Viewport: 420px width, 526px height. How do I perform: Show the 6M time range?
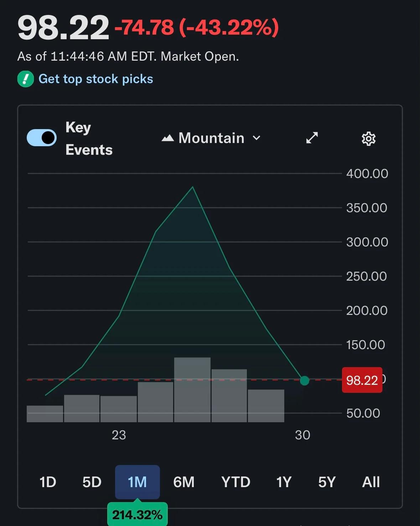coord(184,482)
